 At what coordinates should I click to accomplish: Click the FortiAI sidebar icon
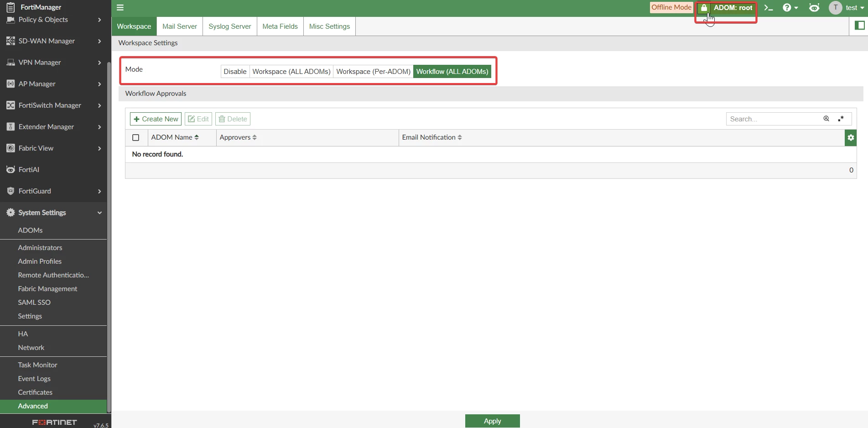10,170
